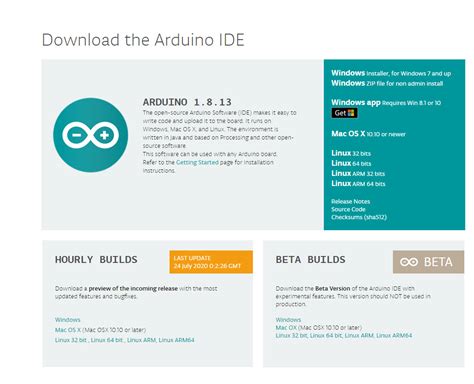Download Linux ARM beta build
This screenshot has width=474, height=384.
tap(359, 335)
